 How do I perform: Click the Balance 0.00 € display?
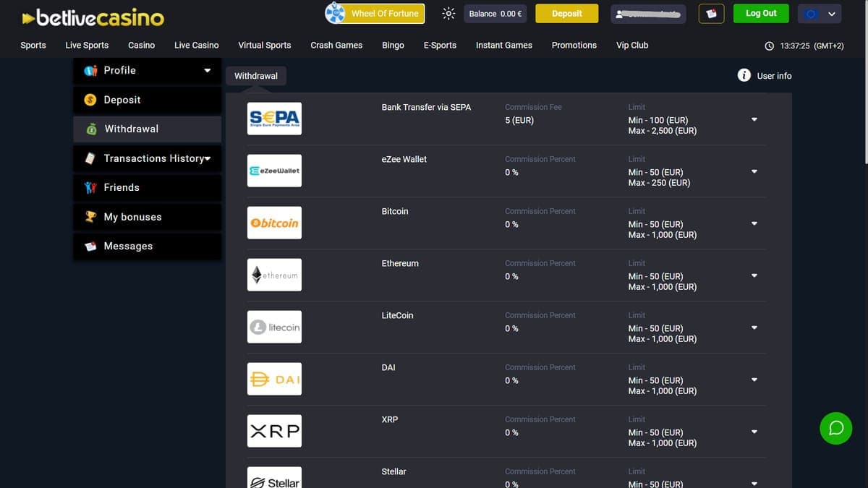(x=495, y=14)
